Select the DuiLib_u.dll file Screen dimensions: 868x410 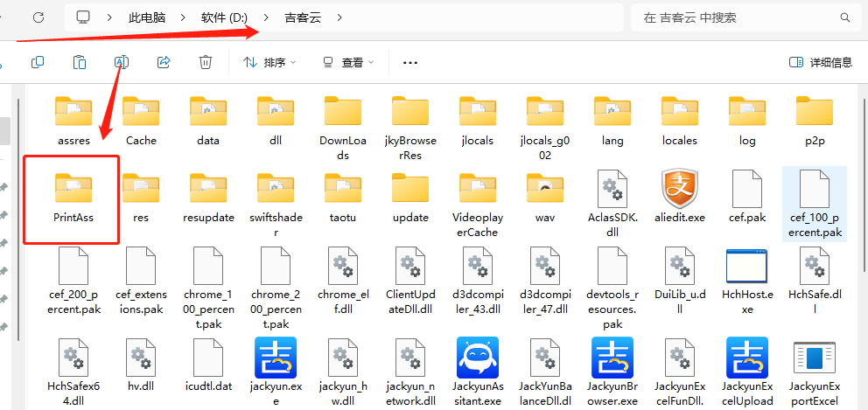[x=680, y=281]
